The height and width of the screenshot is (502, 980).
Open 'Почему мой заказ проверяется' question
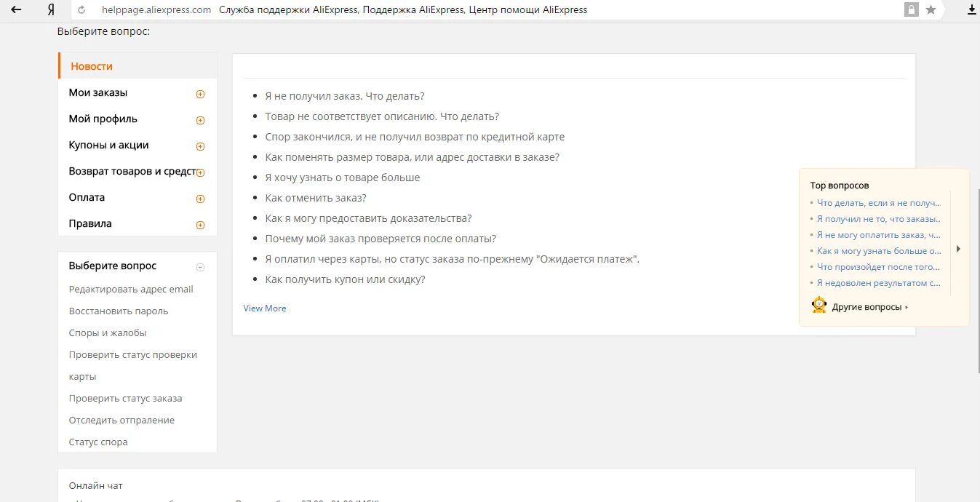381,239
